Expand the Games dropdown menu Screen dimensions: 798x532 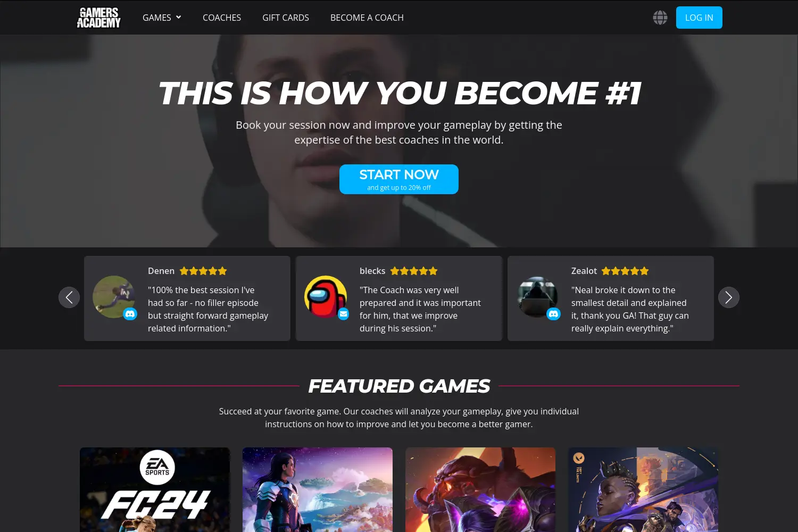(x=162, y=18)
